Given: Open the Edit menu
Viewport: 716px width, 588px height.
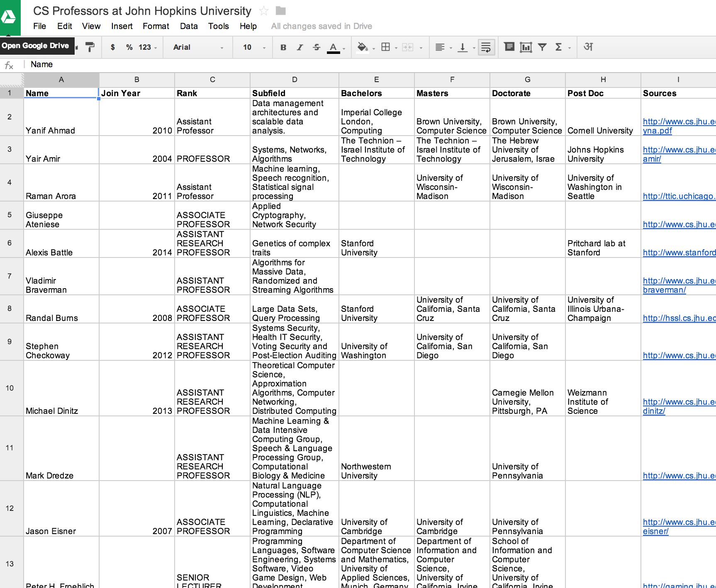Looking at the screenshot, I should point(65,26).
